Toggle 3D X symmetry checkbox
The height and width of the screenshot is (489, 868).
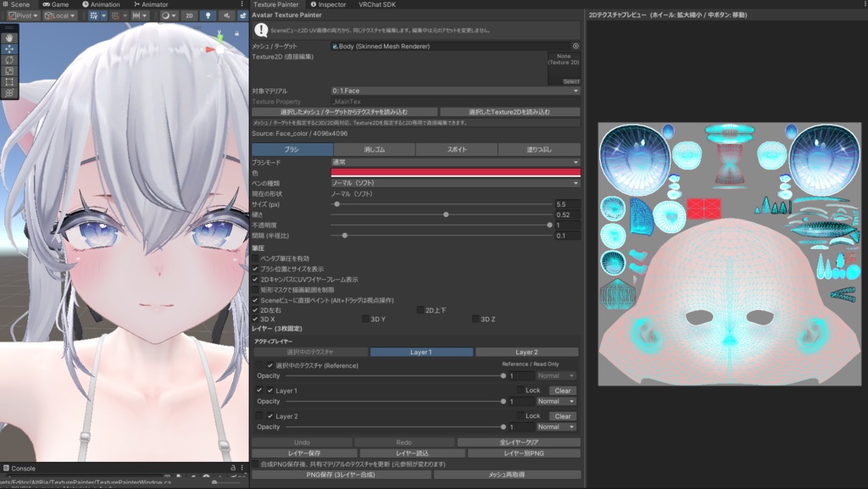pyautogui.click(x=255, y=320)
